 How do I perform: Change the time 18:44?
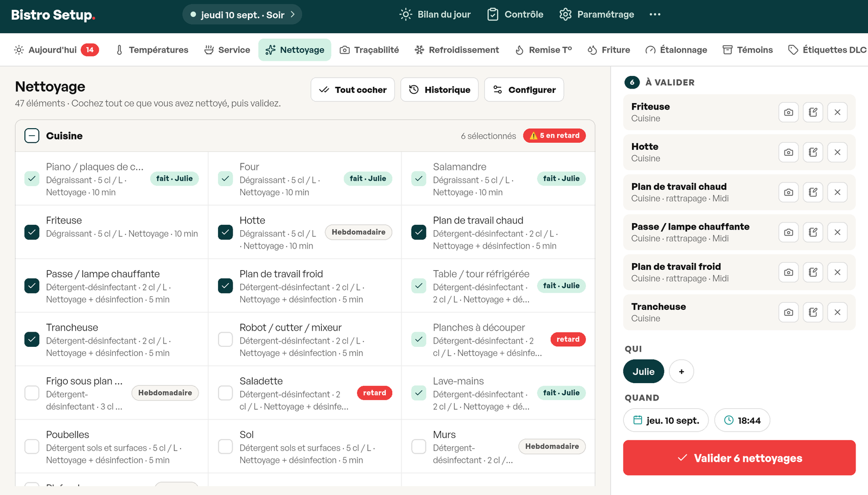point(742,420)
